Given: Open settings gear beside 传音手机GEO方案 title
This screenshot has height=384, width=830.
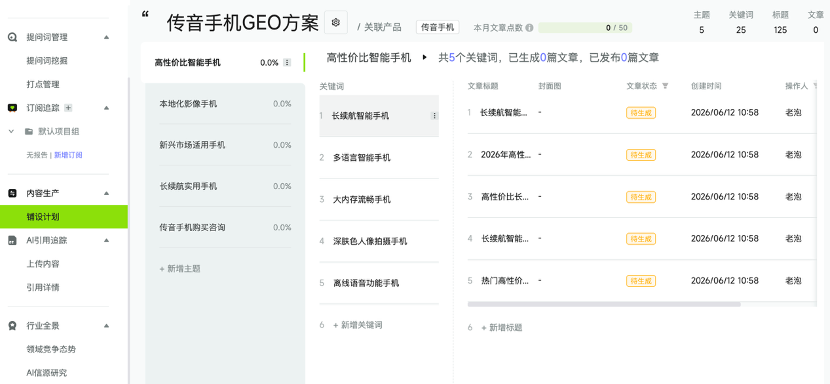Looking at the screenshot, I should (336, 22).
